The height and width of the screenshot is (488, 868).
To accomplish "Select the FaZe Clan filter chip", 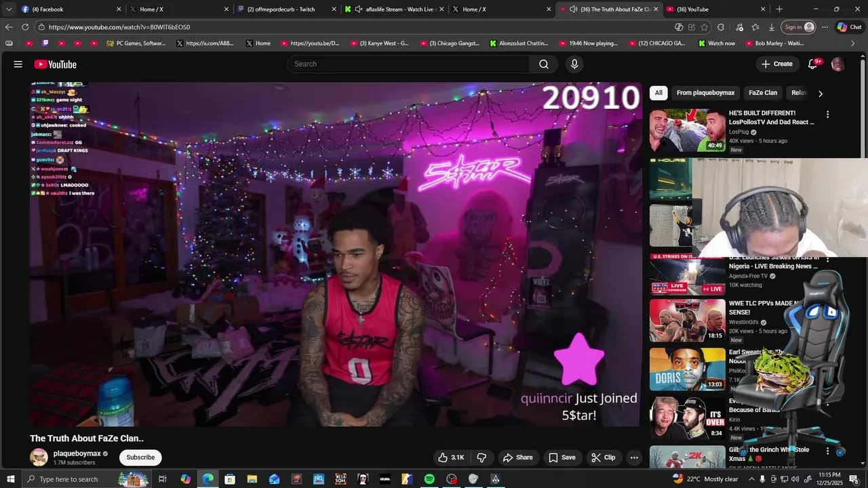I will pyautogui.click(x=763, y=93).
